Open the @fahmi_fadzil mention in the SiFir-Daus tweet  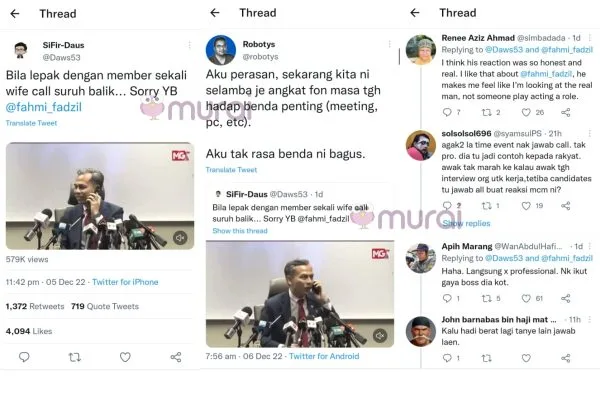44,107
